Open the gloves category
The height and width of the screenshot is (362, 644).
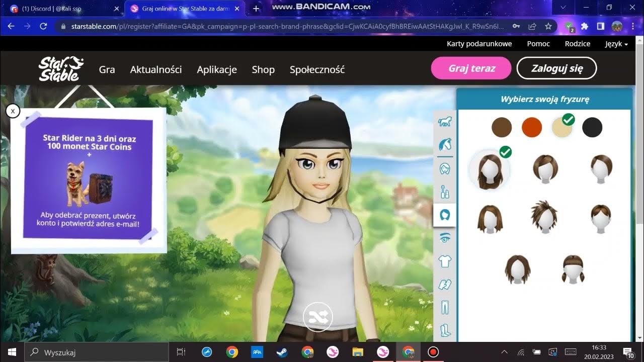(x=445, y=285)
